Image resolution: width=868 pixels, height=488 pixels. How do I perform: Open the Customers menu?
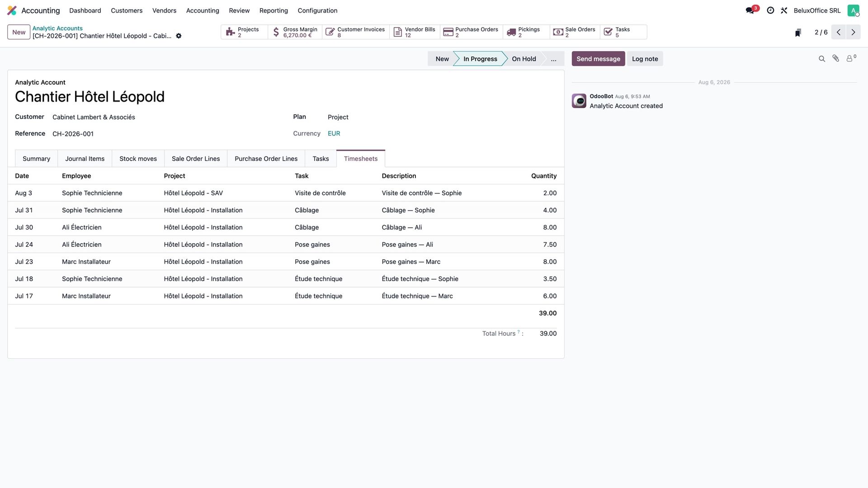127,10
